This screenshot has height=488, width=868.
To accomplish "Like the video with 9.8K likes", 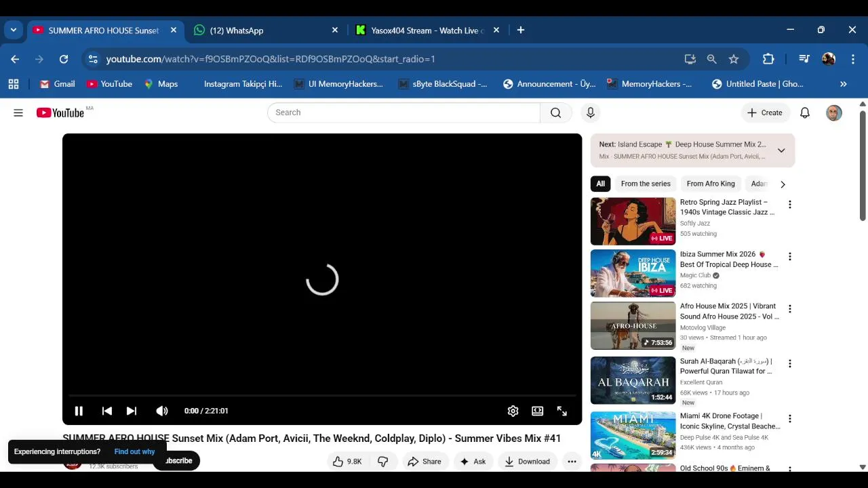I will pyautogui.click(x=347, y=462).
